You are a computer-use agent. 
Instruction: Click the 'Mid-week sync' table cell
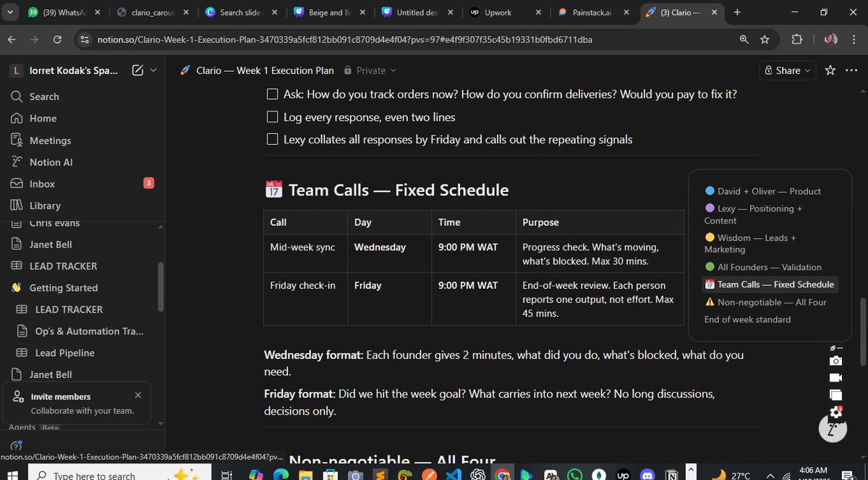(x=305, y=253)
